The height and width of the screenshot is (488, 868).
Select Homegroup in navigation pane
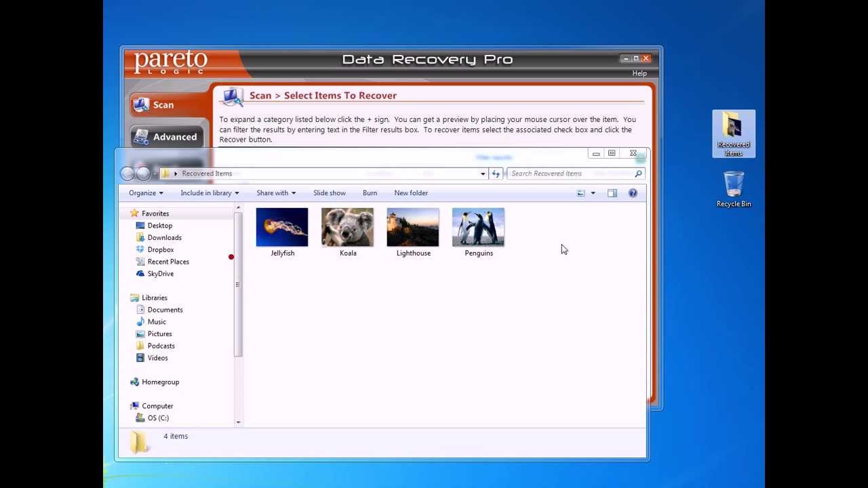coord(161,382)
